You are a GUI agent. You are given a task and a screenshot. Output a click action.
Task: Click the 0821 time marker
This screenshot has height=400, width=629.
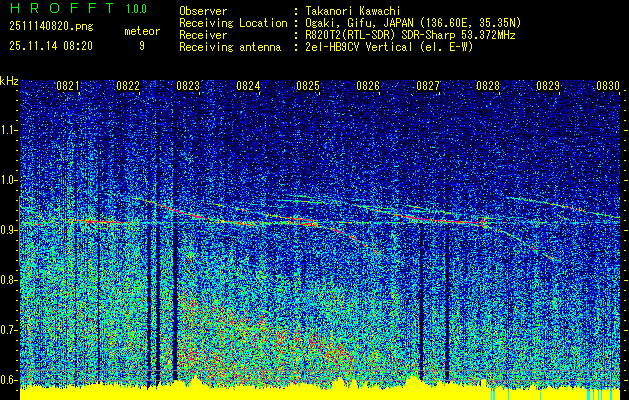pyautogui.click(x=68, y=85)
